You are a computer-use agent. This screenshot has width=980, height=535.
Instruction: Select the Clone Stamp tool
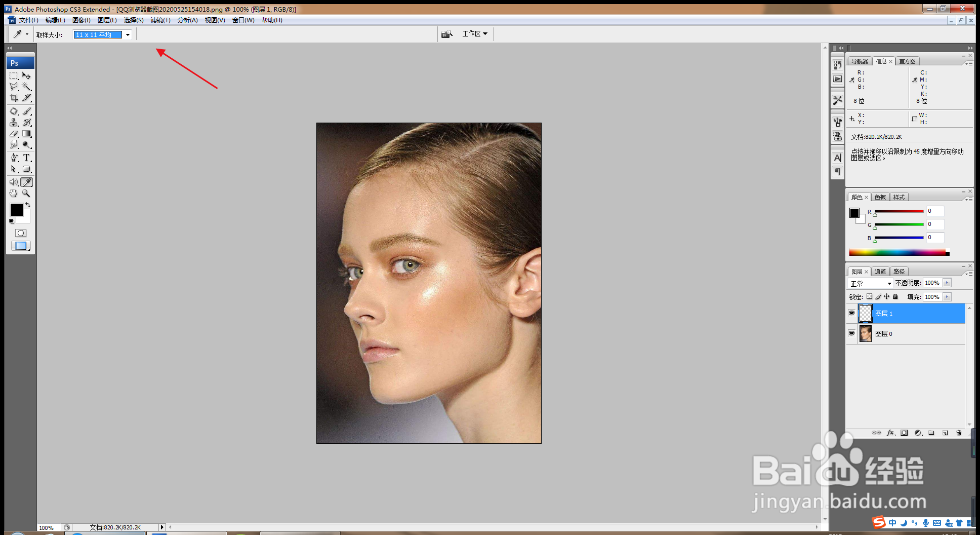click(14, 122)
